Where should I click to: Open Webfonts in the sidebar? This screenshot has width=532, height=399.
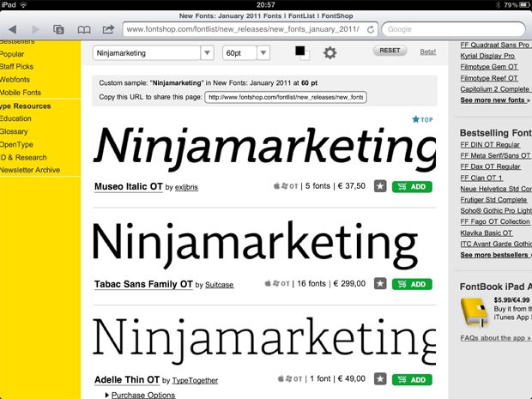point(15,80)
